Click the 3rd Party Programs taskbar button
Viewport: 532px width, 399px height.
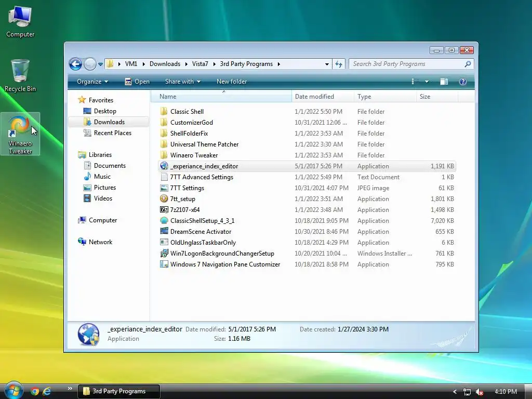119,391
